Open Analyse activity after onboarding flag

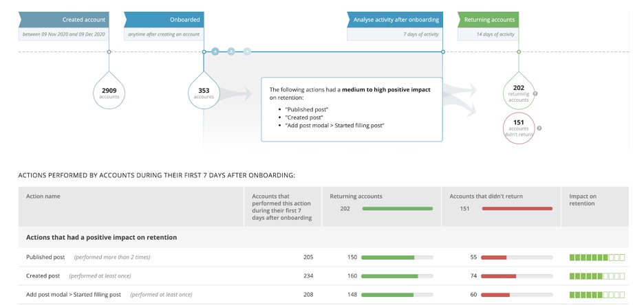tap(395, 20)
